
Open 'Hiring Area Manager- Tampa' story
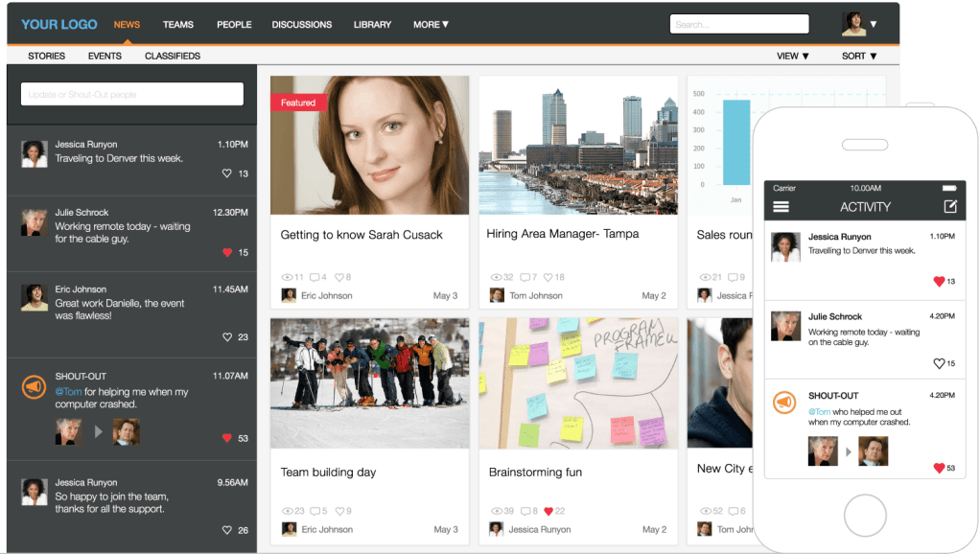click(563, 234)
